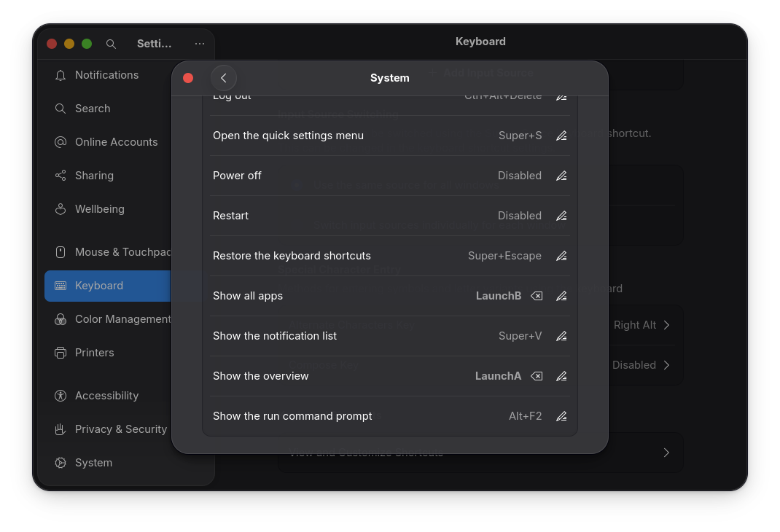Edit the Restore the keyboard shortcuts entry
The width and height of the screenshot is (780, 532).
tap(561, 256)
